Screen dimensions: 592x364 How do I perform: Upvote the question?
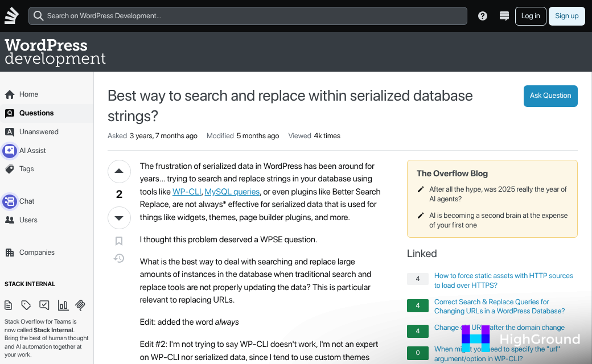pyautogui.click(x=119, y=171)
